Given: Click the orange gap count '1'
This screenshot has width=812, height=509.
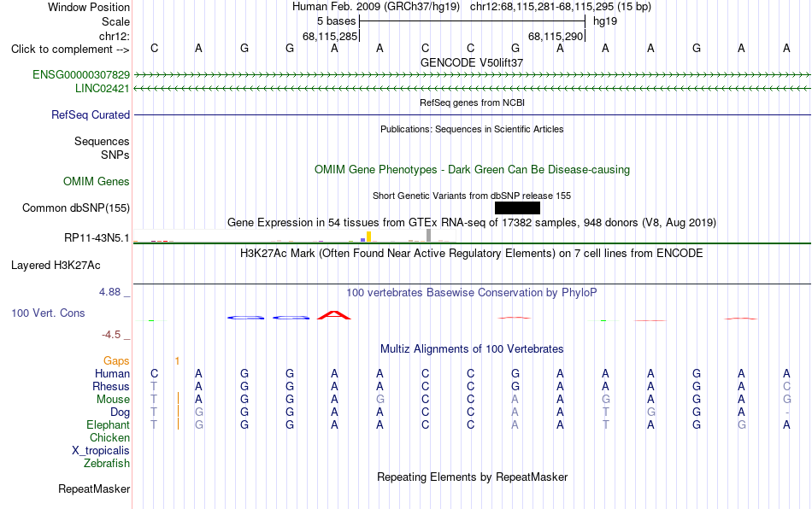Looking at the screenshot, I should (x=177, y=360).
